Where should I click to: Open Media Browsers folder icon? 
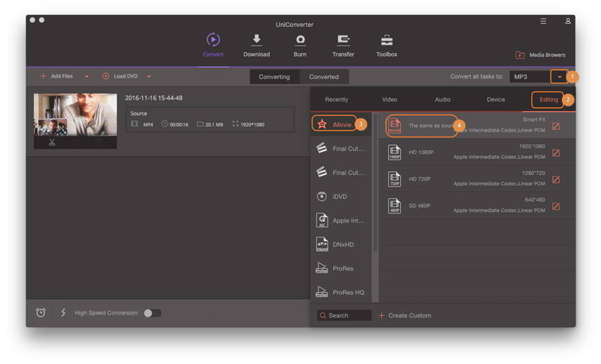coord(520,55)
